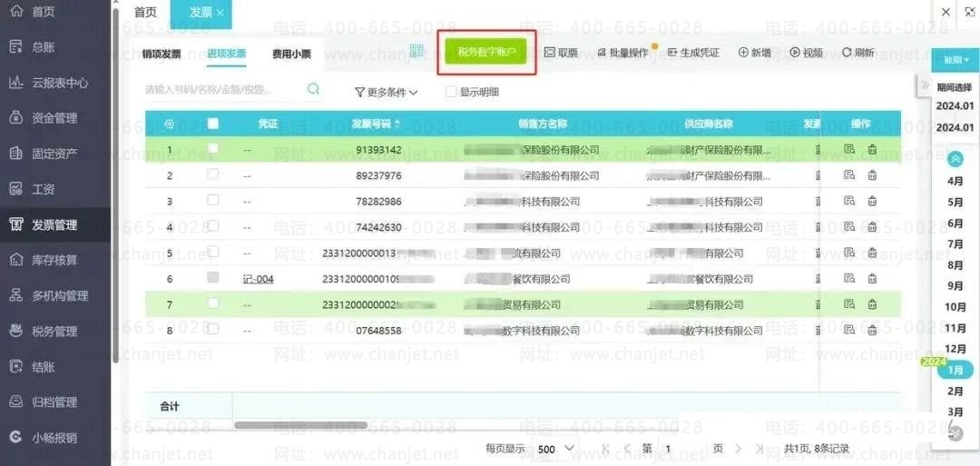Open 库存核算 in sidebar
Image resolution: width=980 pixels, height=466 pixels.
click(54, 260)
